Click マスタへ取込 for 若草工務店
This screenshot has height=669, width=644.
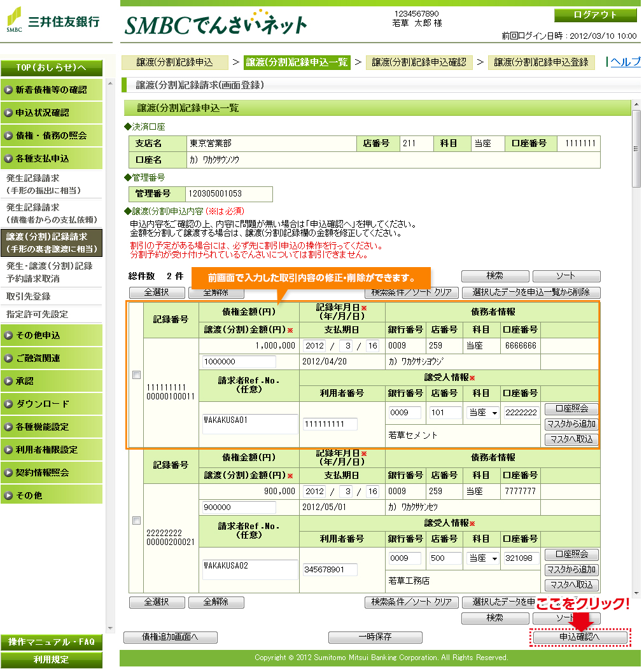click(572, 585)
